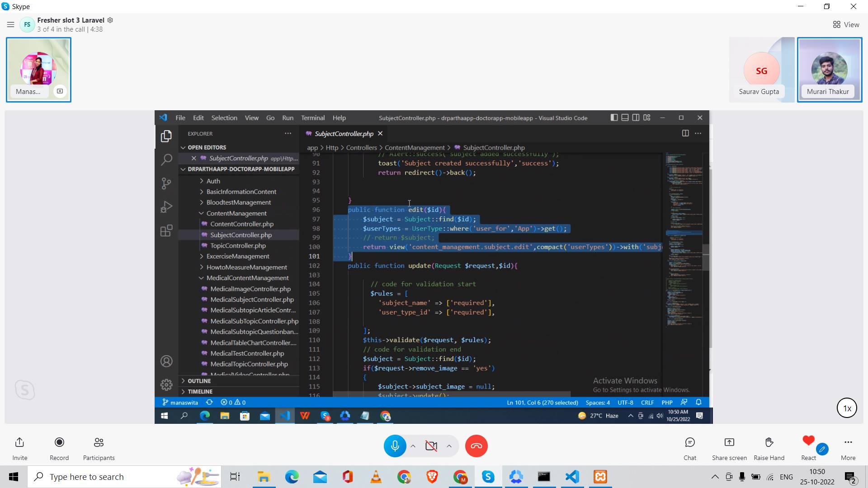868x488 pixels.
Task: Collapse the MedicalContentManagement folder
Action: pyautogui.click(x=247, y=278)
